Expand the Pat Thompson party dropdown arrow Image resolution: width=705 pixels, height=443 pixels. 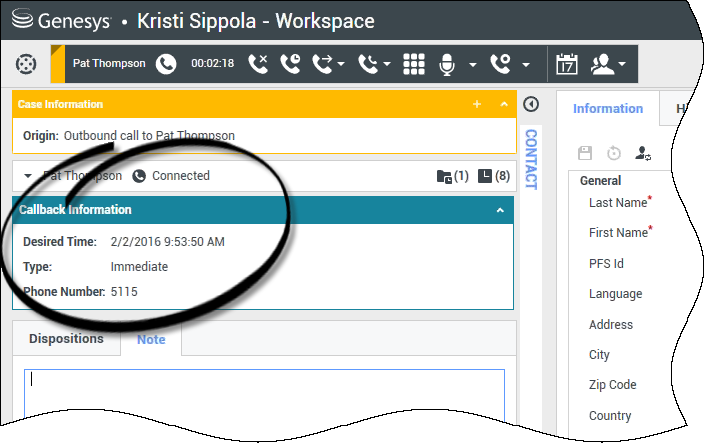coord(28,176)
